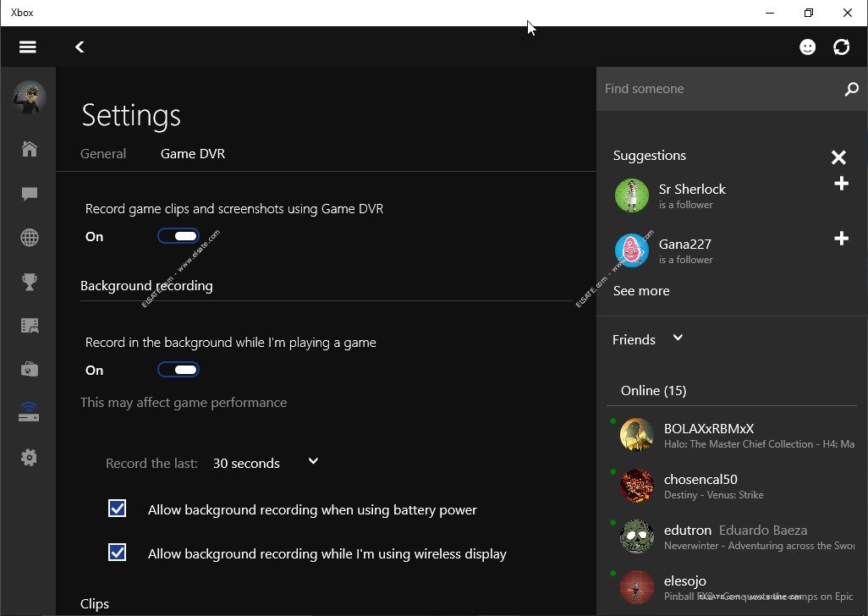
Task: Open the Settings gear in sidebar
Action: tap(29, 457)
